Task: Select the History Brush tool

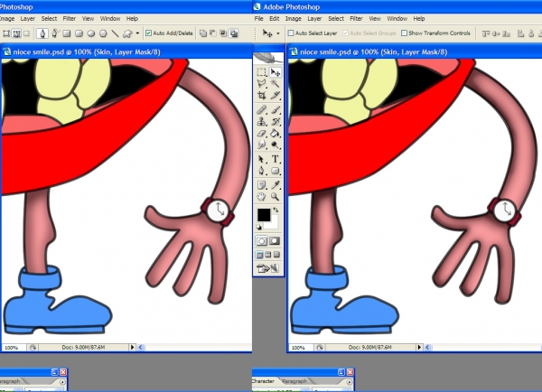Action: click(x=276, y=121)
